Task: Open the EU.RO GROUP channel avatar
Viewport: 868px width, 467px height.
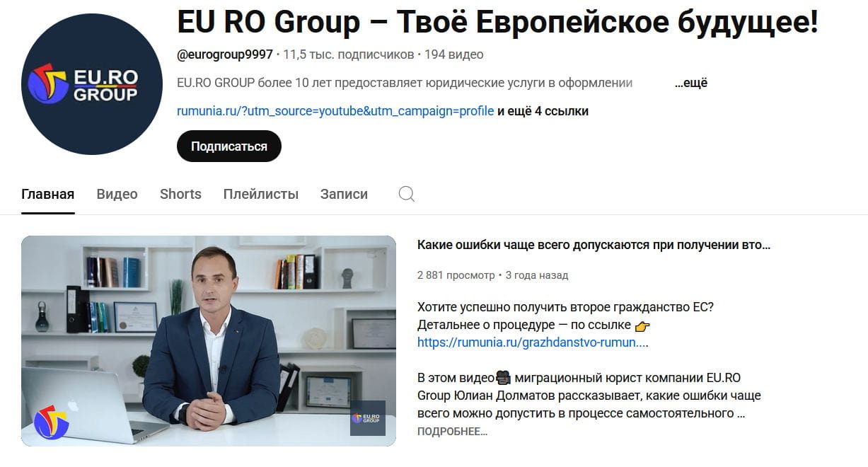Action: (92, 84)
